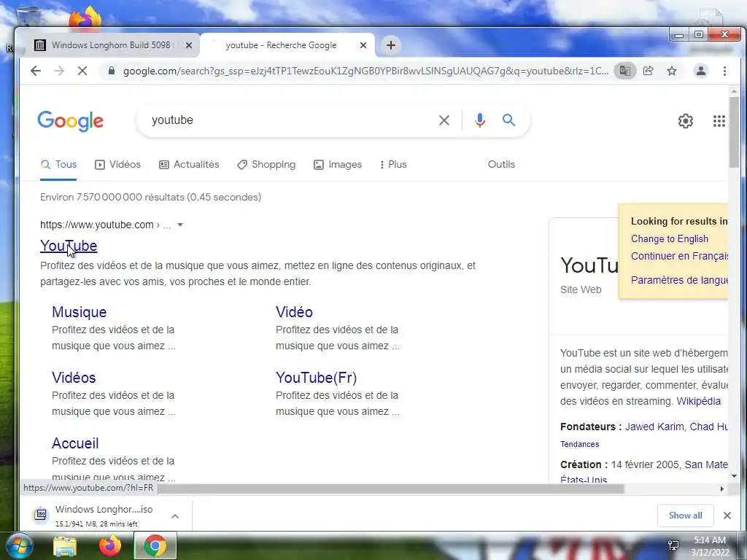
Task: Click in the Google search input field
Action: (290, 120)
